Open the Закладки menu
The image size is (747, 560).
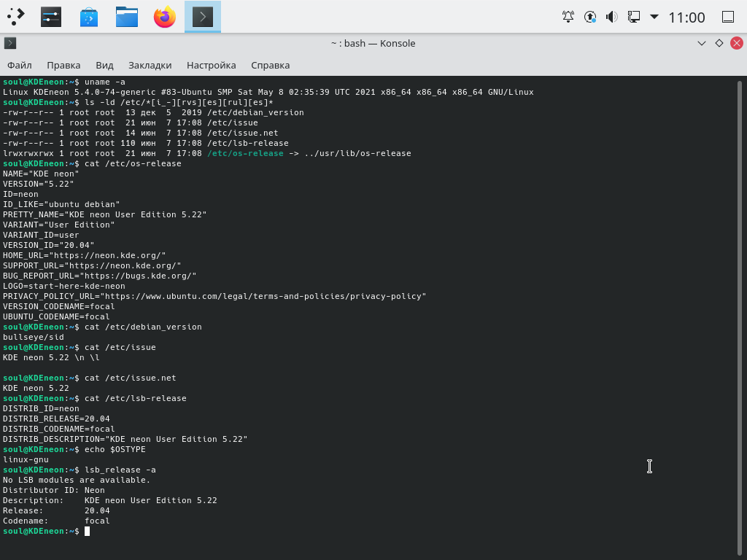(x=150, y=65)
